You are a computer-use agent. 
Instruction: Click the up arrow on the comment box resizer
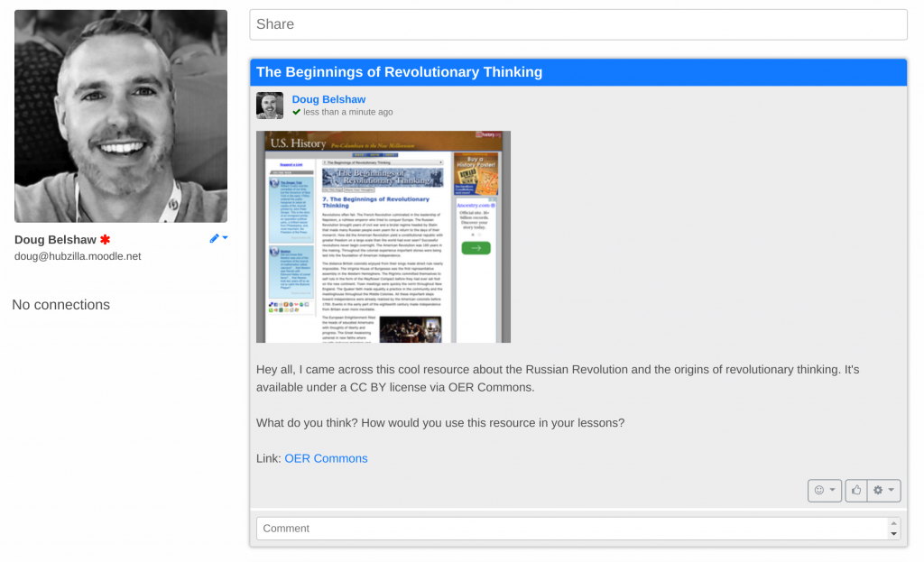click(892, 523)
